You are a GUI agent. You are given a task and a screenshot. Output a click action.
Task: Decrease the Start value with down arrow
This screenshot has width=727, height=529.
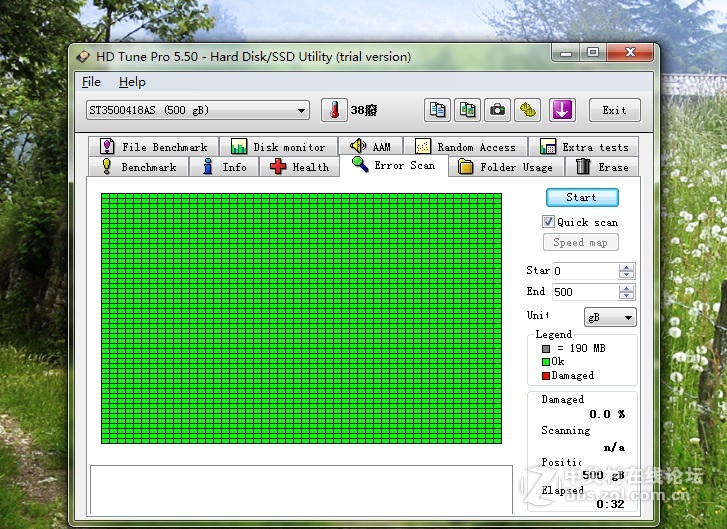[x=626, y=275]
